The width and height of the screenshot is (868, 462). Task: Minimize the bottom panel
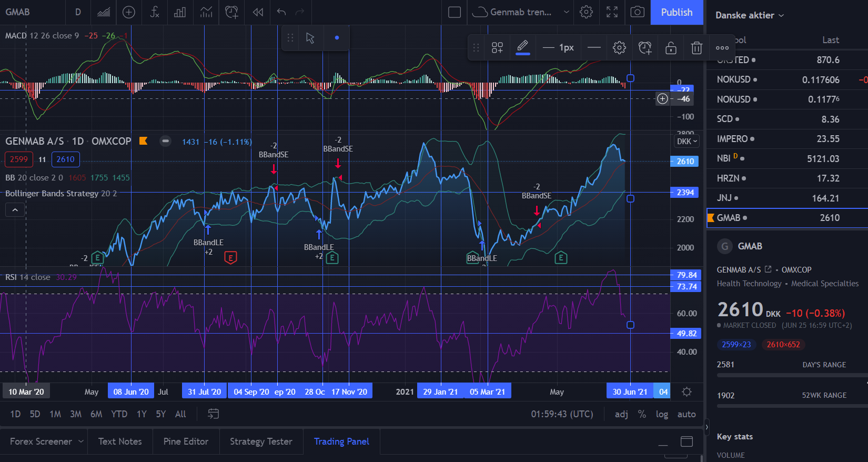pos(663,445)
